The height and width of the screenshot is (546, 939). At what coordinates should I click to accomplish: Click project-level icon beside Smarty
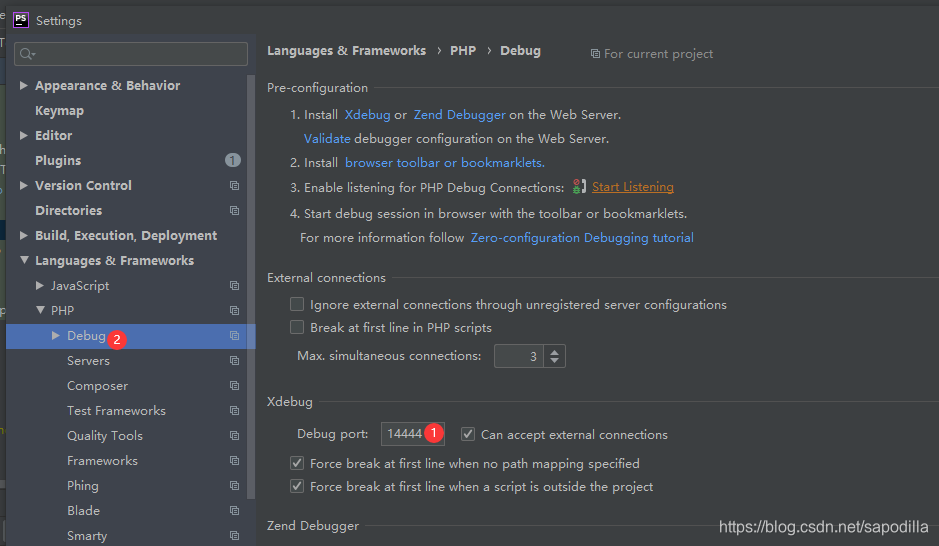(x=234, y=536)
